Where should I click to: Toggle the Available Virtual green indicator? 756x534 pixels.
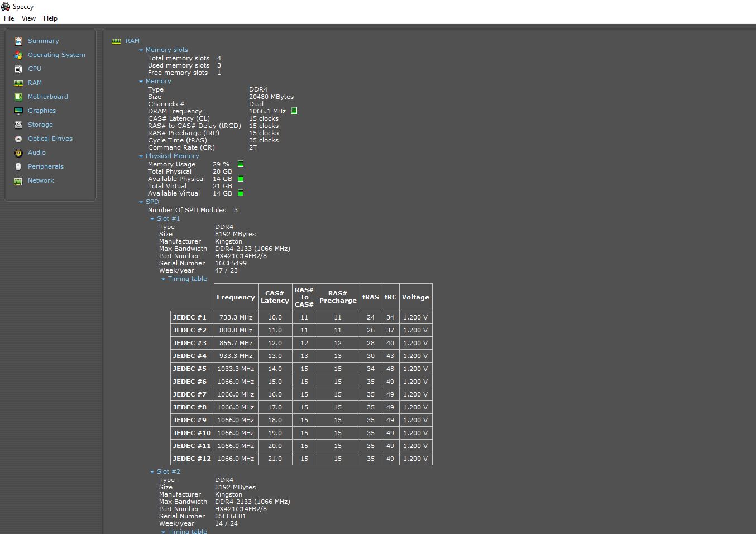[241, 193]
